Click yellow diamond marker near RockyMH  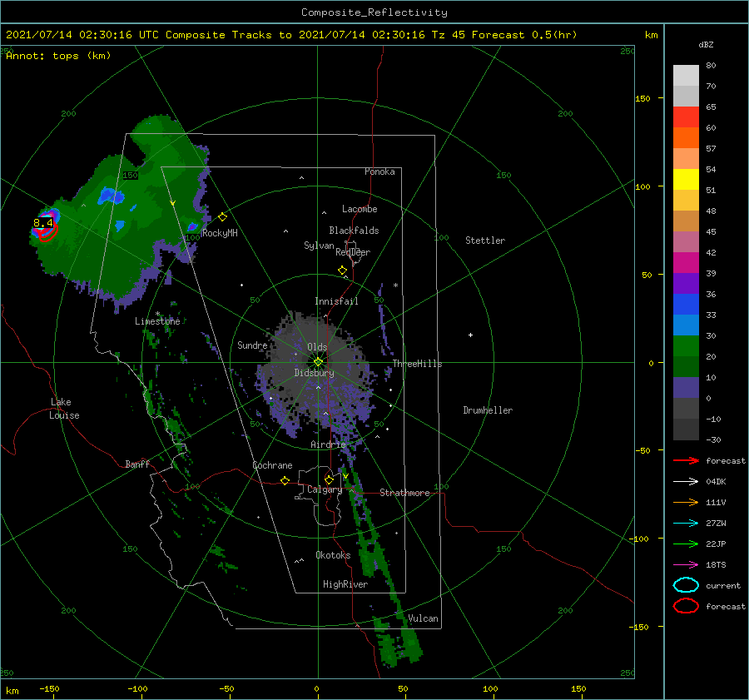click(222, 217)
